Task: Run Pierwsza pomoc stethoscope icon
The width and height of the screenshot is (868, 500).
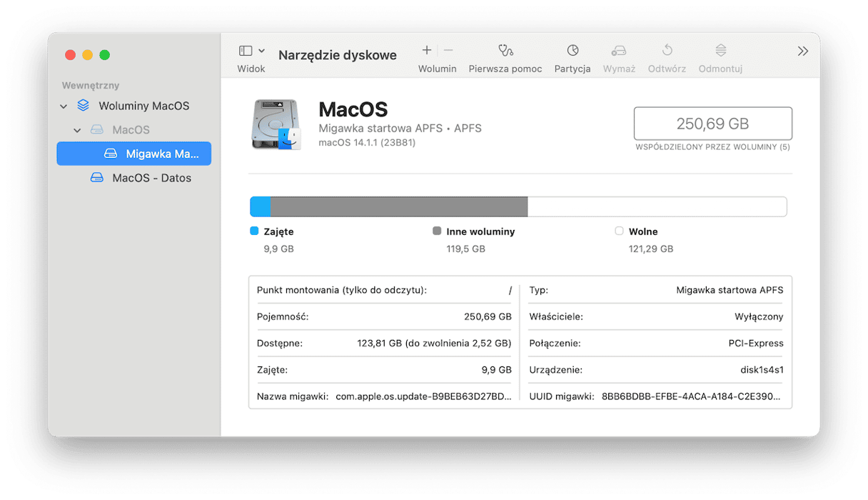Action: 505,50
